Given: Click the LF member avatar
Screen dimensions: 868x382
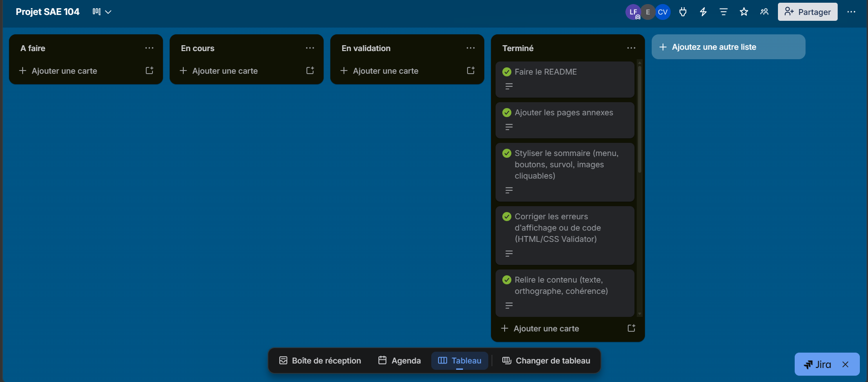Looking at the screenshot, I should (x=633, y=12).
